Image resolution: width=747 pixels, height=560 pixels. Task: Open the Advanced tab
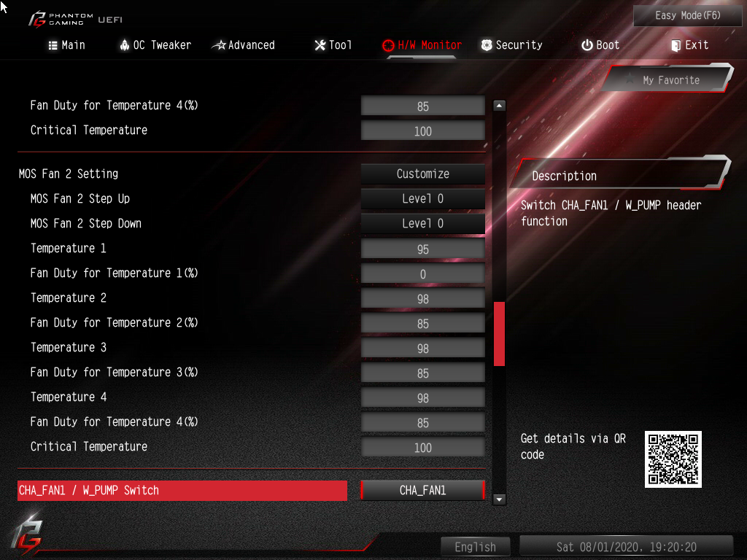(244, 45)
